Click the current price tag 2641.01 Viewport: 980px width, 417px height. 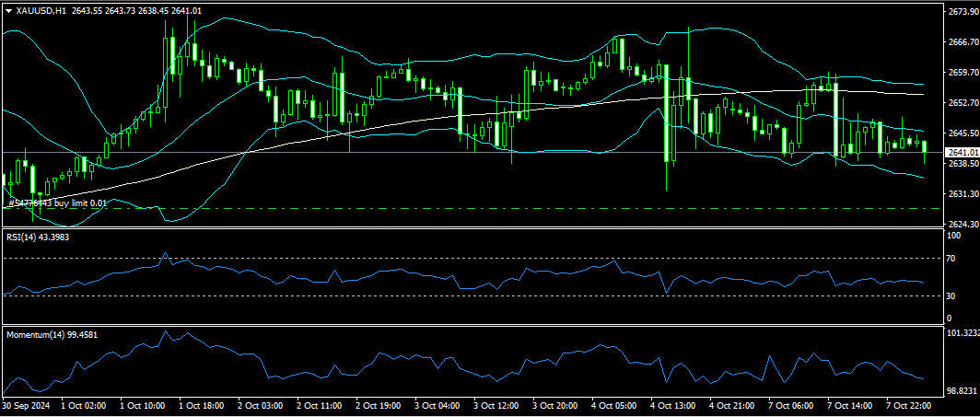962,152
